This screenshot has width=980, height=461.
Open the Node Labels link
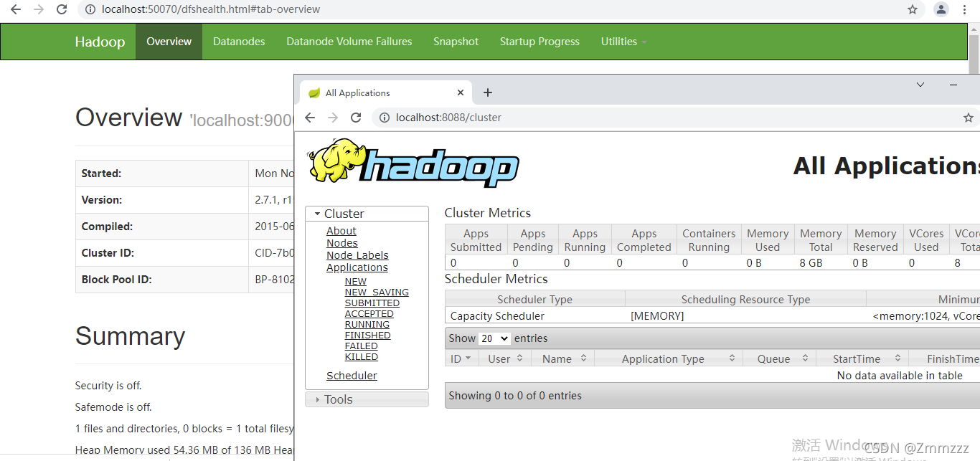[x=357, y=255]
